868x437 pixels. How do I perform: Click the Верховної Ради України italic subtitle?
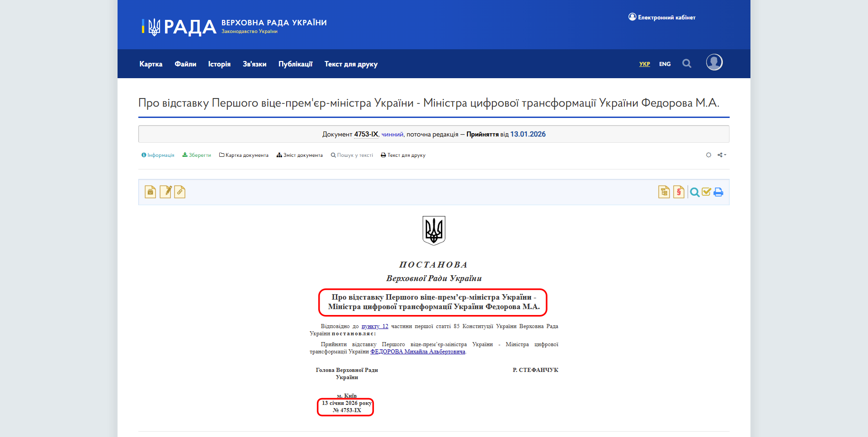[434, 278]
